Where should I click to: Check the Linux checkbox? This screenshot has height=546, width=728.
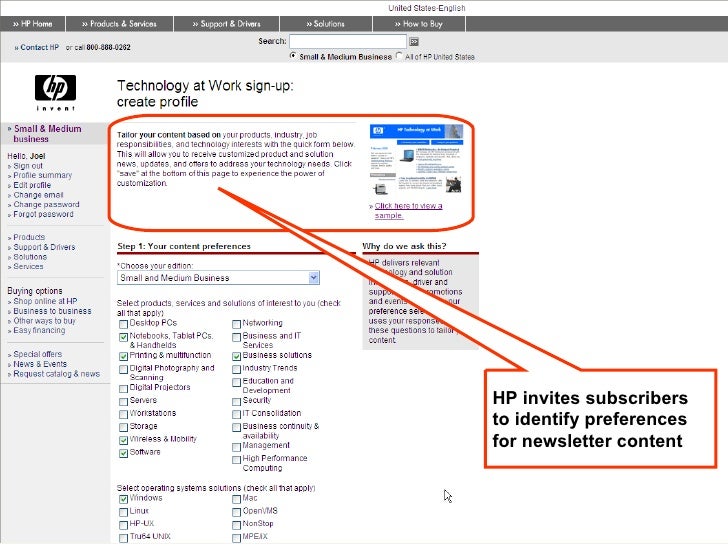click(x=123, y=512)
